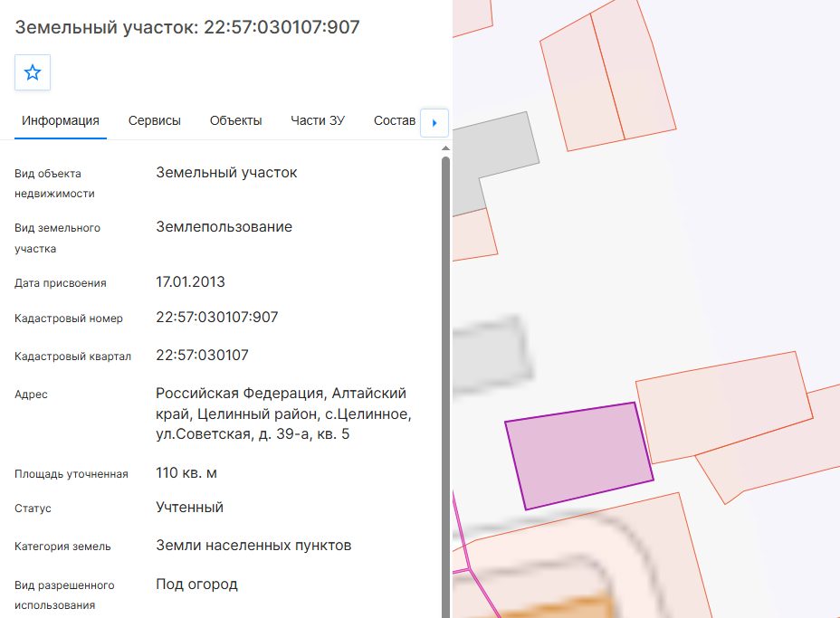Click the Кадастровый номер label
The width and height of the screenshot is (840, 618).
pyautogui.click(x=69, y=319)
